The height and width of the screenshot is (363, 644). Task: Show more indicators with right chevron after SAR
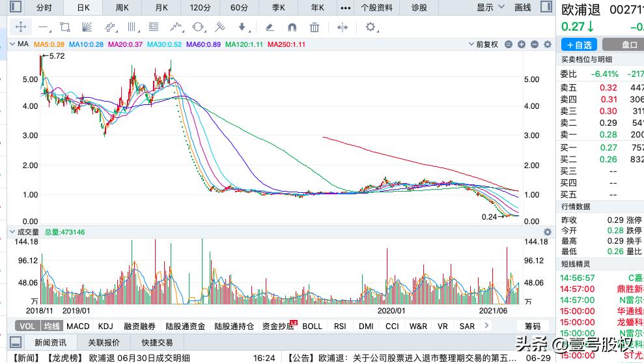tap(486, 326)
